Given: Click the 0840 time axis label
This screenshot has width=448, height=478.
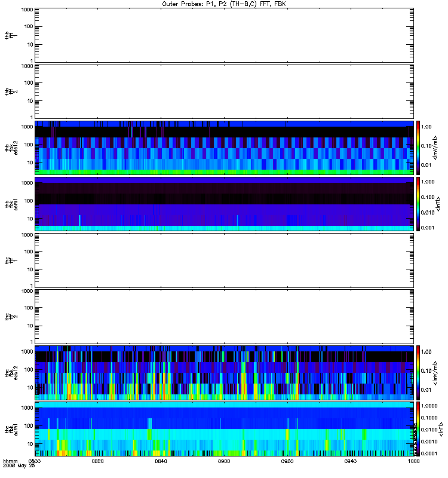Looking at the screenshot, I should [x=161, y=461].
